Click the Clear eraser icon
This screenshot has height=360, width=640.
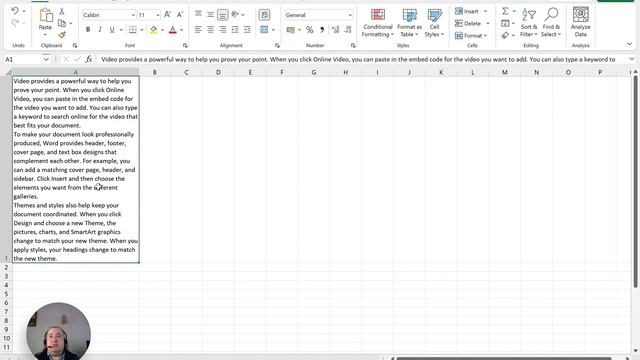click(x=505, y=36)
